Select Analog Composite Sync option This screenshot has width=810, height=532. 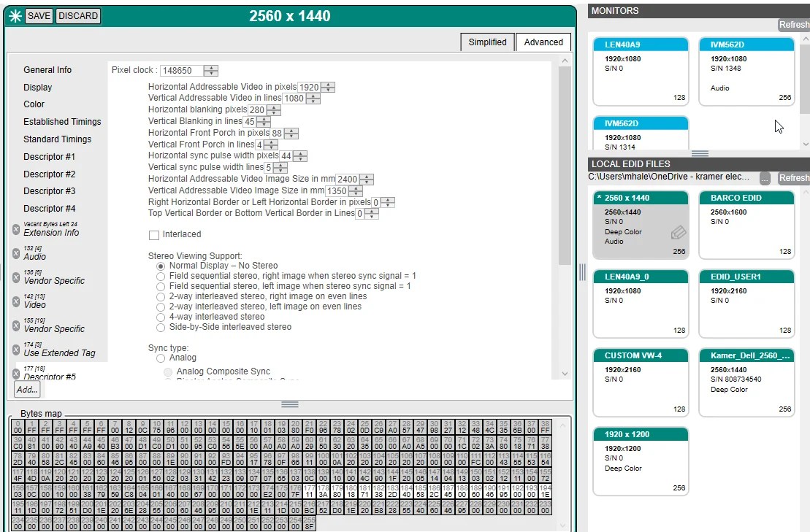click(168, 371)
